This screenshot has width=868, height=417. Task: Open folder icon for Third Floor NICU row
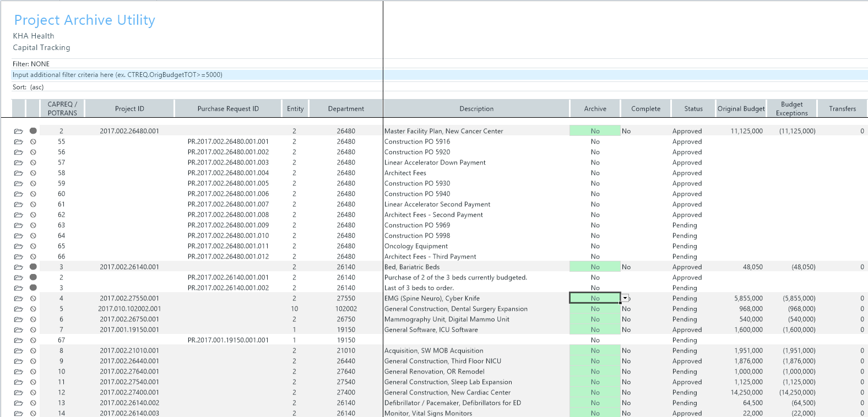pyautogui.click(x=18, y=361)
